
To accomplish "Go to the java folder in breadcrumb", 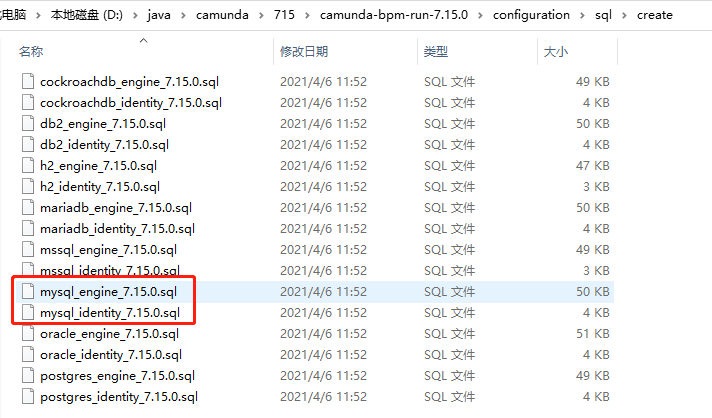I will [x=159, y=15].
